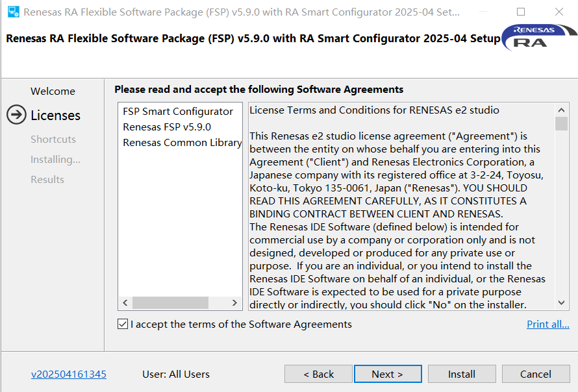Uncheck the accept Software Agreements checkbox
578x392 pixels.
[x=123, y=325]
